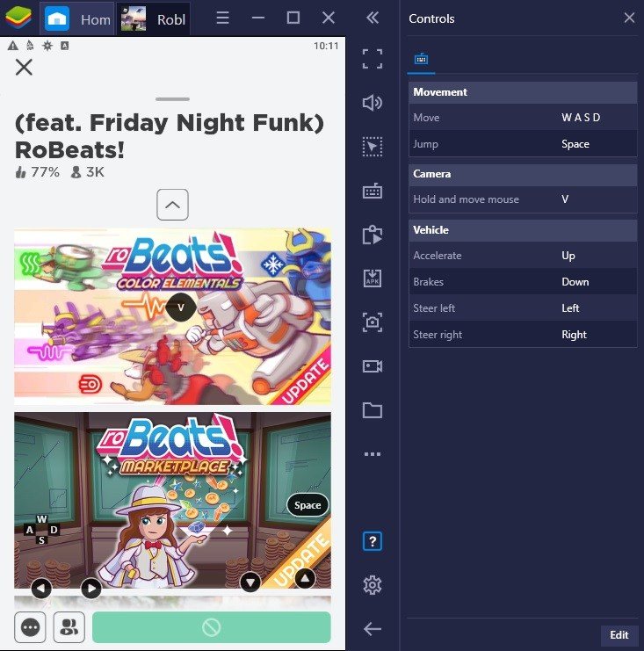The height and width of the screenshot is (651, 644).
Task: Open the settings gear icon
Action: click(373, 585)
